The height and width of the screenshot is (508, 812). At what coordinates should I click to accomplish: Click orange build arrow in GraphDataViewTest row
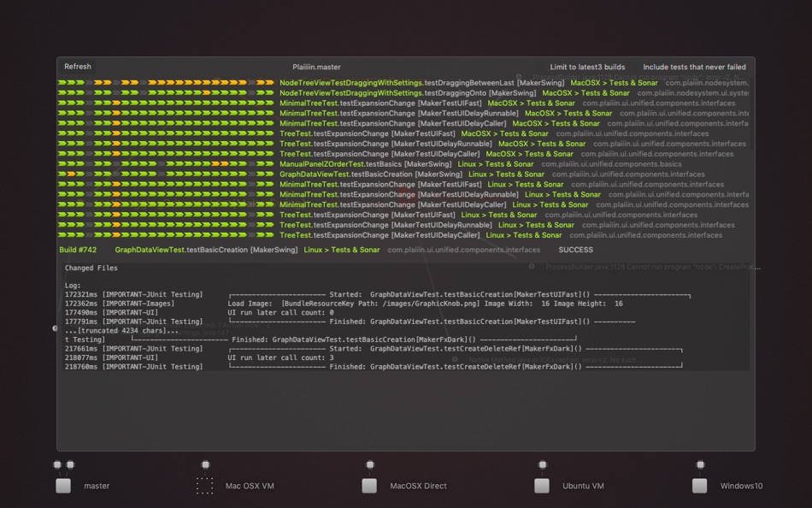click(72, 174)
